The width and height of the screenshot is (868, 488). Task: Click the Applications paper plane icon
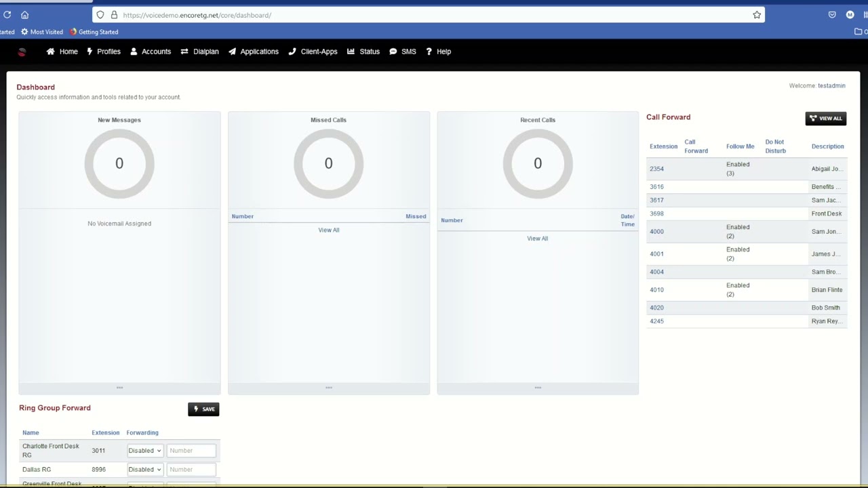[232, 52]
